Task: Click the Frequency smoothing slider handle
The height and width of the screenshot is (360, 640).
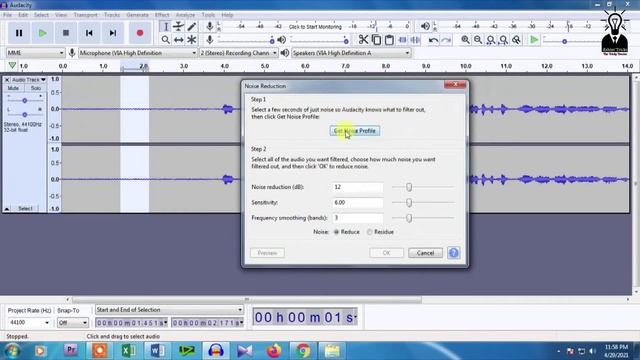Action: [409, 218]
